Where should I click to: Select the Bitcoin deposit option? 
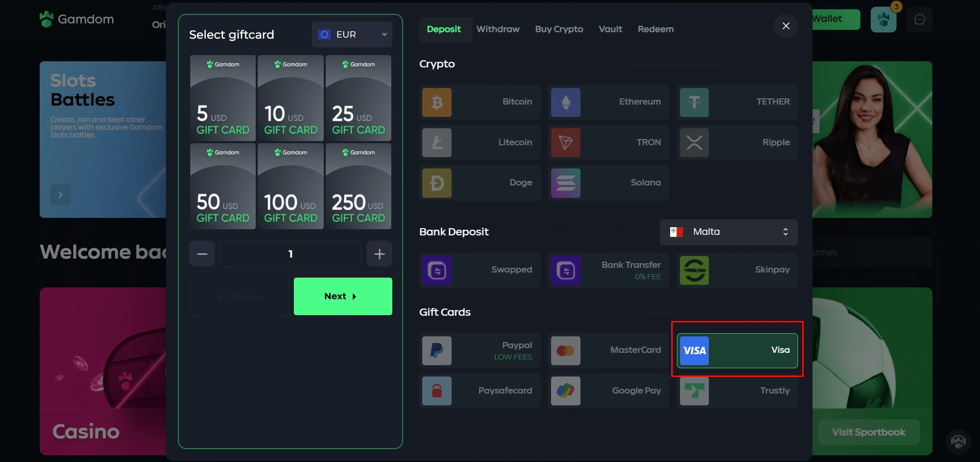pyautogui.click(x=479, y=102)
